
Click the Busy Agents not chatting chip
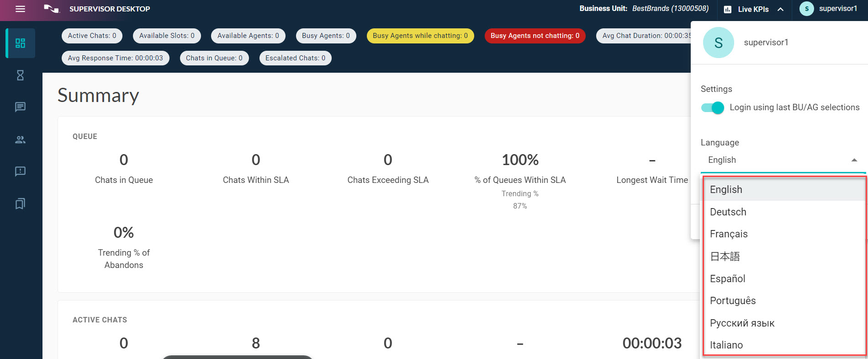tap(535, 36)
